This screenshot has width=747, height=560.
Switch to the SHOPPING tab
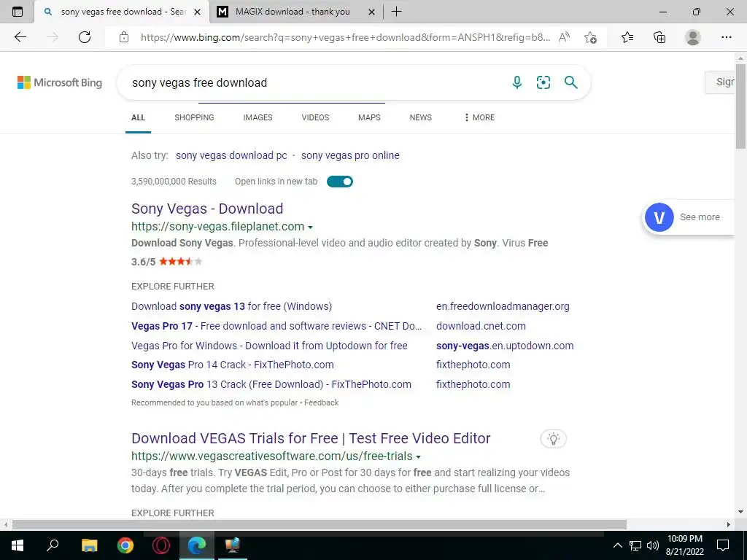point(194,117)
